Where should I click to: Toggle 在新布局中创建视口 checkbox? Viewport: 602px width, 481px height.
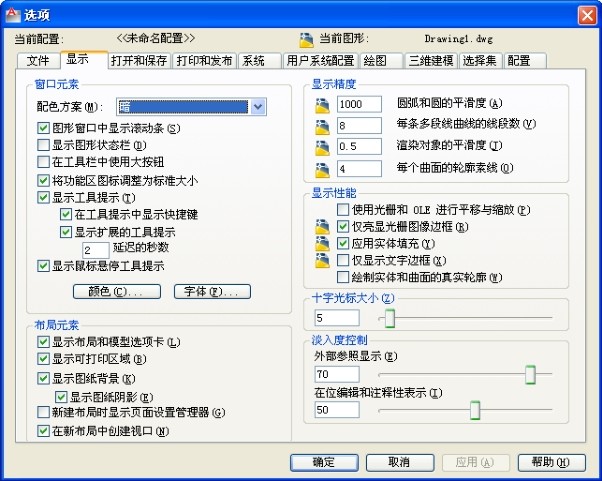pyautogui.click(x=43, y=431)
